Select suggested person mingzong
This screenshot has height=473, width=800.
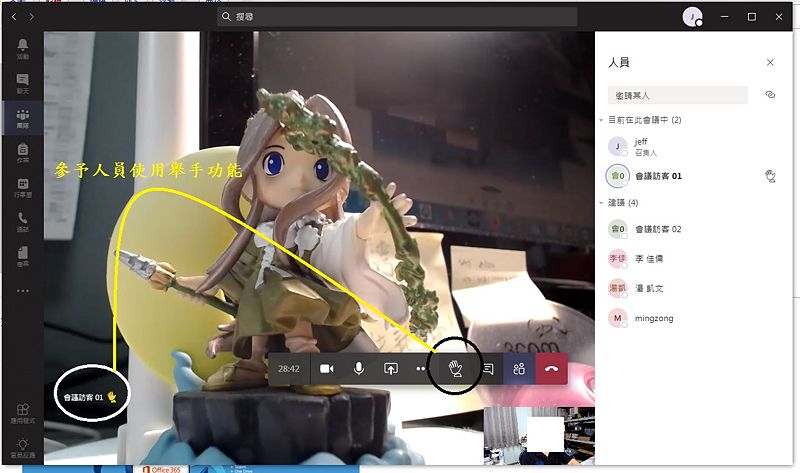[x=691, y=318]
